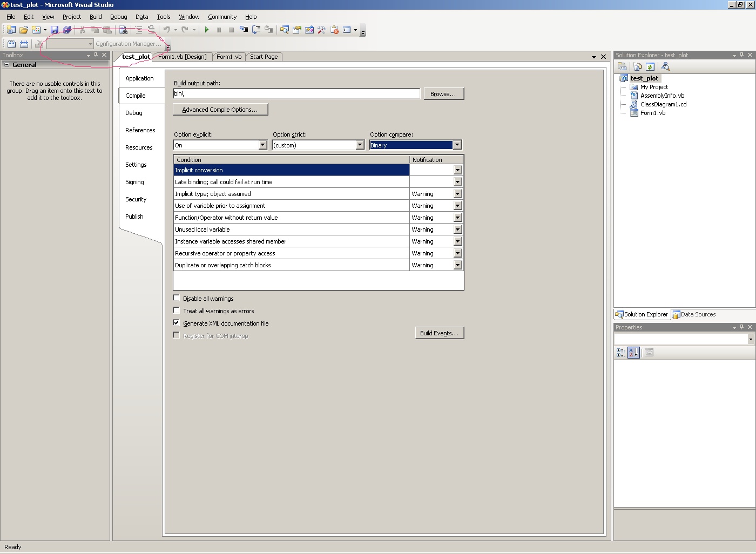This screenshot has width=756, height=554.
Task: Save the current file with floppy icon
Action: [x=55, y=30]
